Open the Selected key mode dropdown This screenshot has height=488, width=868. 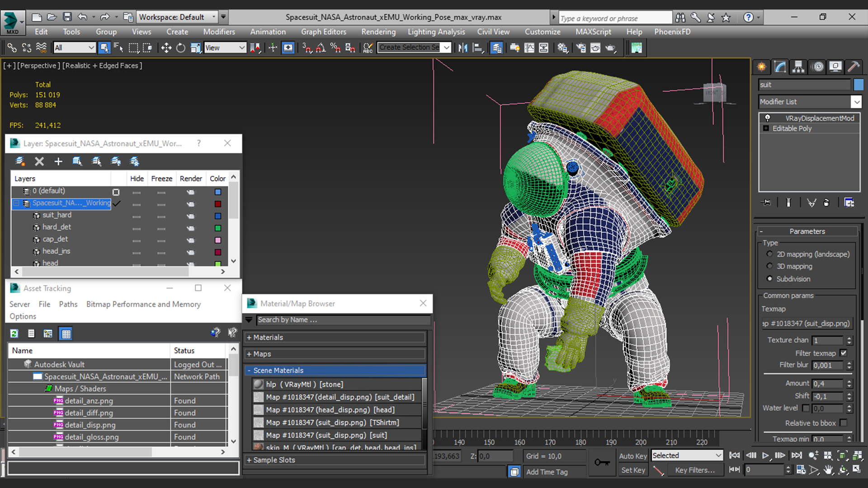[x=687, y=455]
